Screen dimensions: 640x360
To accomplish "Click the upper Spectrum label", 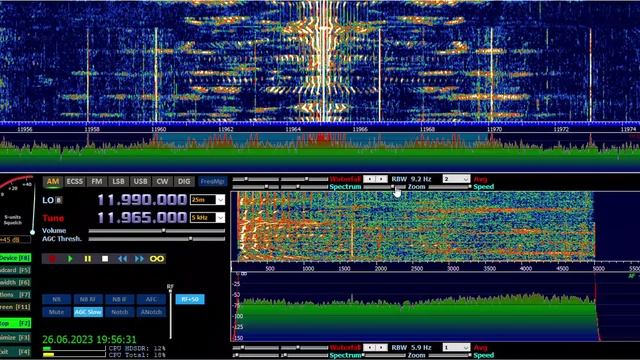I will [x=345, y=187].
